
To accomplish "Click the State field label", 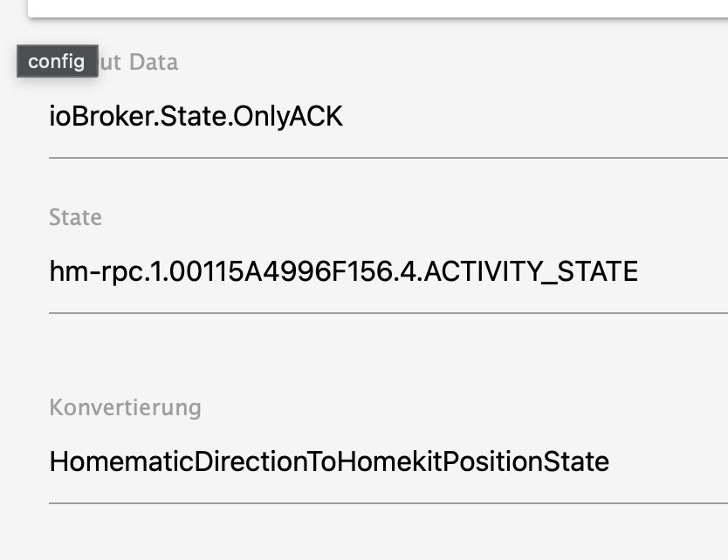I will [x=75, y=217].
